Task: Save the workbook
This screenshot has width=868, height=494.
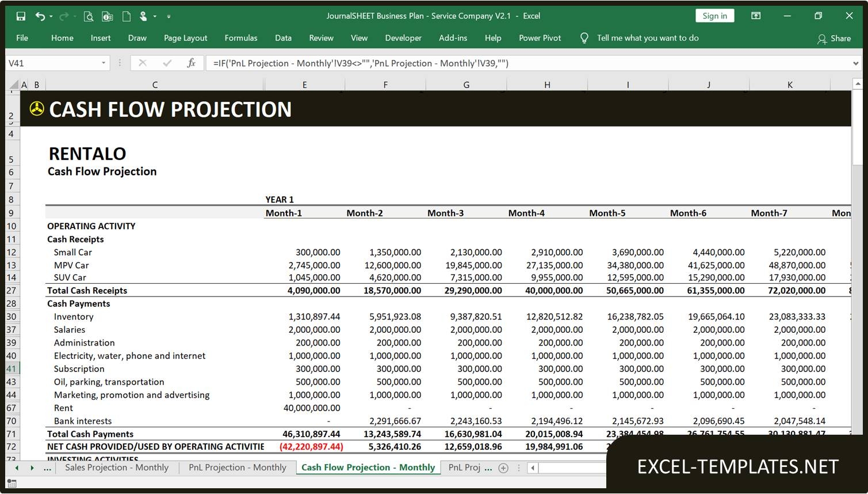Action: click(x=21, y=16)
